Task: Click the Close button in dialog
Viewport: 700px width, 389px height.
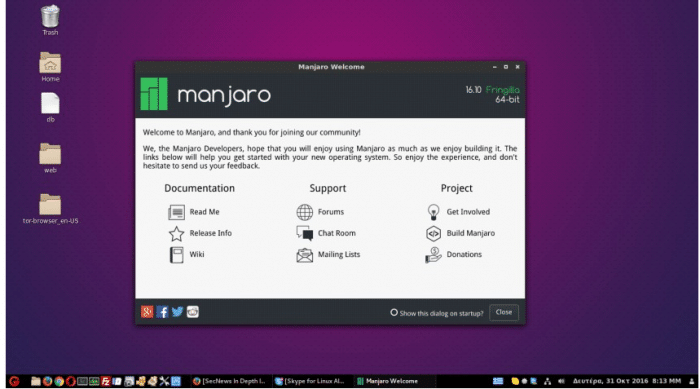Action: coord(504,312)
